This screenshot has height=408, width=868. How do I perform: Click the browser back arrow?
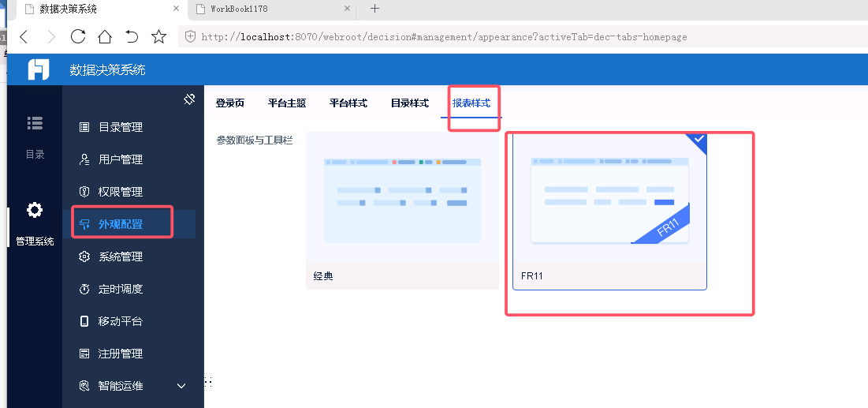(23, 37)
